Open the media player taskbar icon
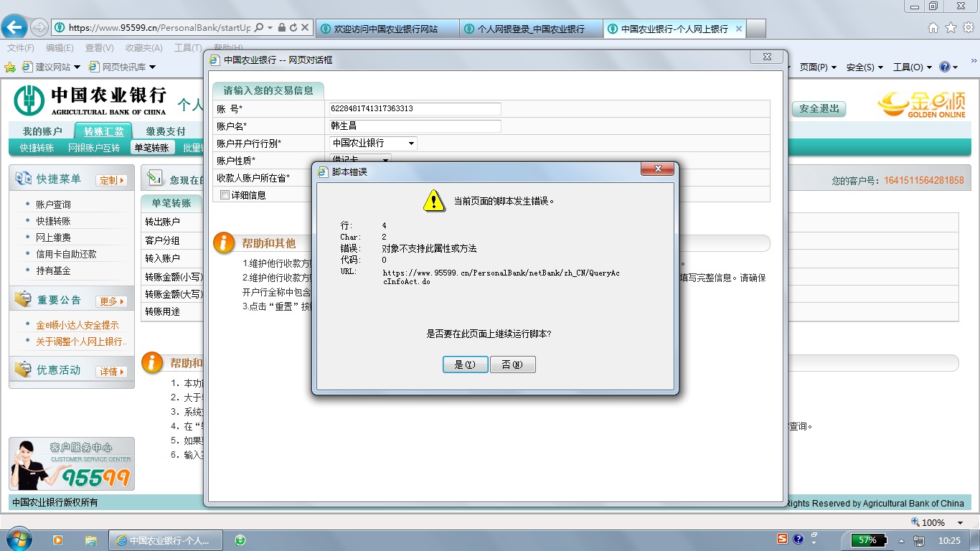This screenshot has width=980, height=551. click(x=58, y=540)
